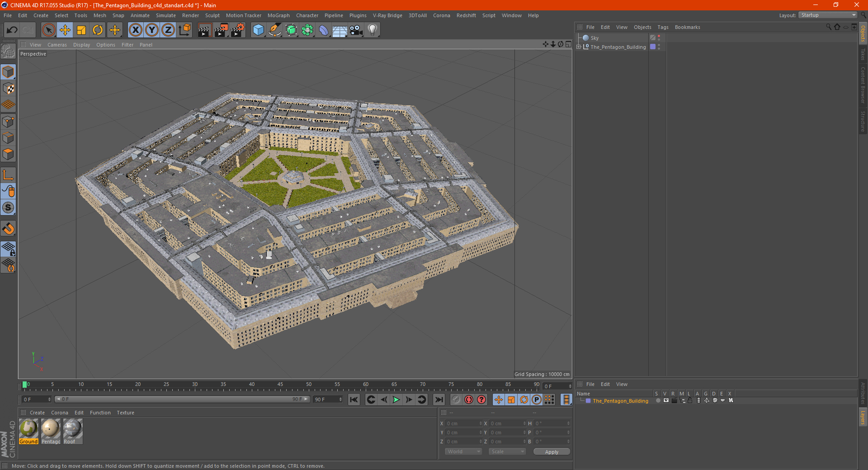Open the MoGraph menu
868x470 pixels.
pos(278,15)
